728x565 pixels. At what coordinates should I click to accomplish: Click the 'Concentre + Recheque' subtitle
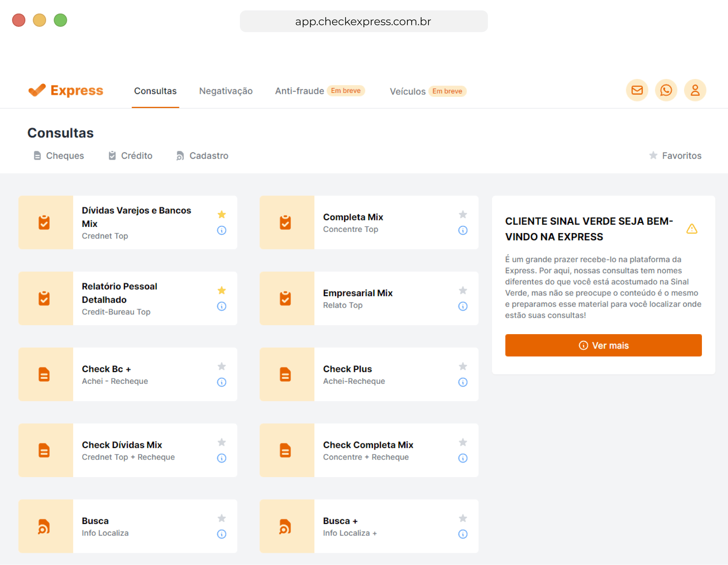tap(366, 457)
